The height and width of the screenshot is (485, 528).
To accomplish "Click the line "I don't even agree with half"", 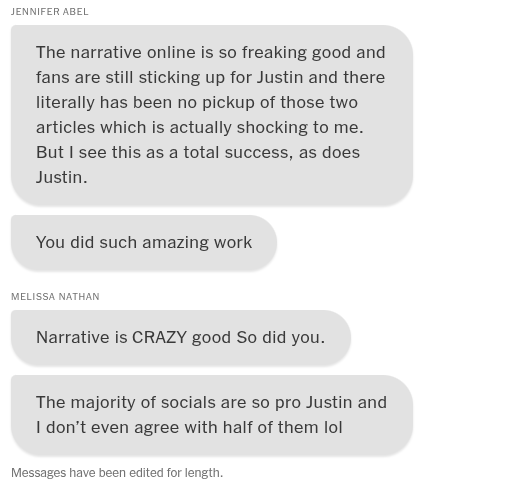I will [189, 427].
